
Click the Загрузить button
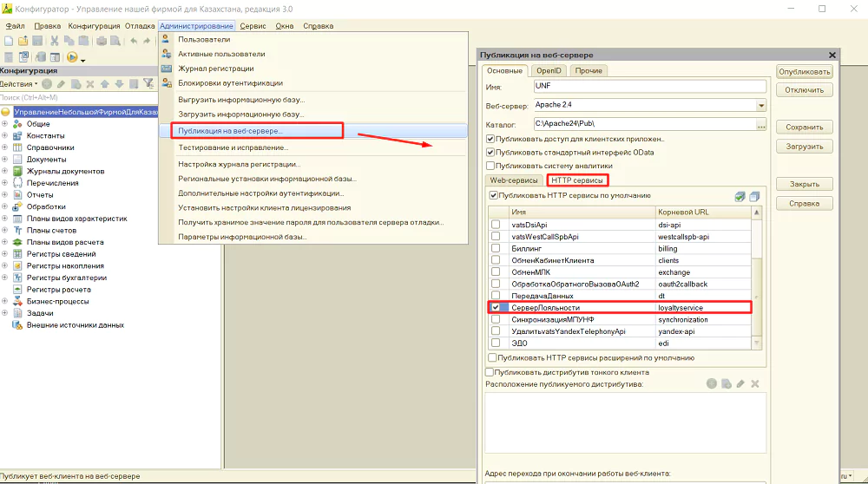tap(805, 147)
